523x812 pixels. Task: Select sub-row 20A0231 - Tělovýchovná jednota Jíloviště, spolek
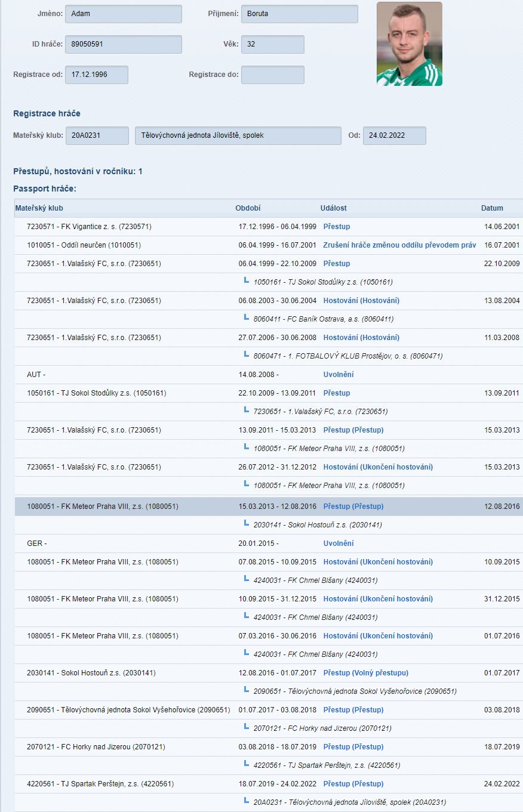point(269,802)
